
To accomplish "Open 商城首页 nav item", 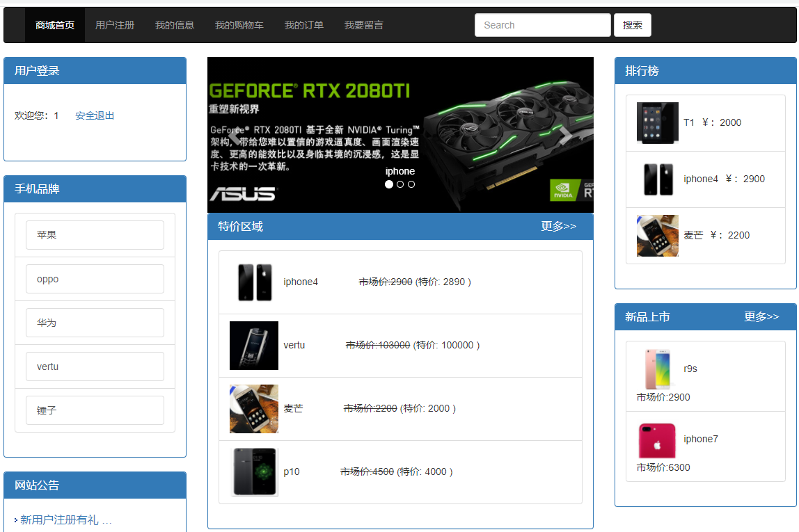I will [55, 25].
